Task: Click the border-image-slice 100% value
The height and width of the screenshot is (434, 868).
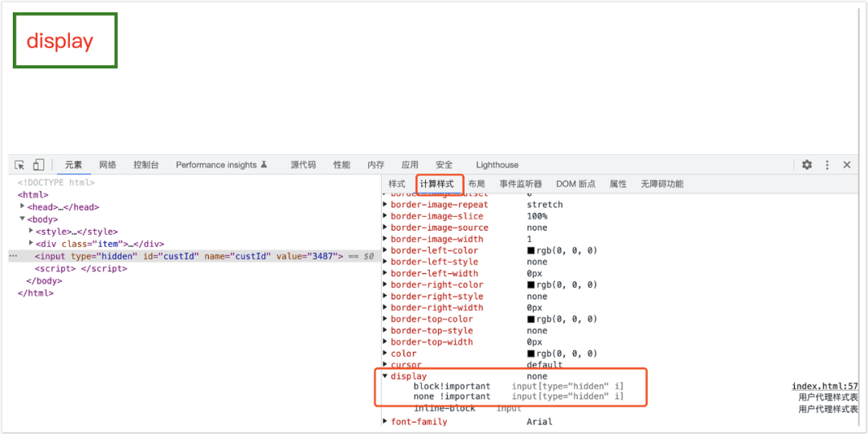Action: [x=537, y=216]
